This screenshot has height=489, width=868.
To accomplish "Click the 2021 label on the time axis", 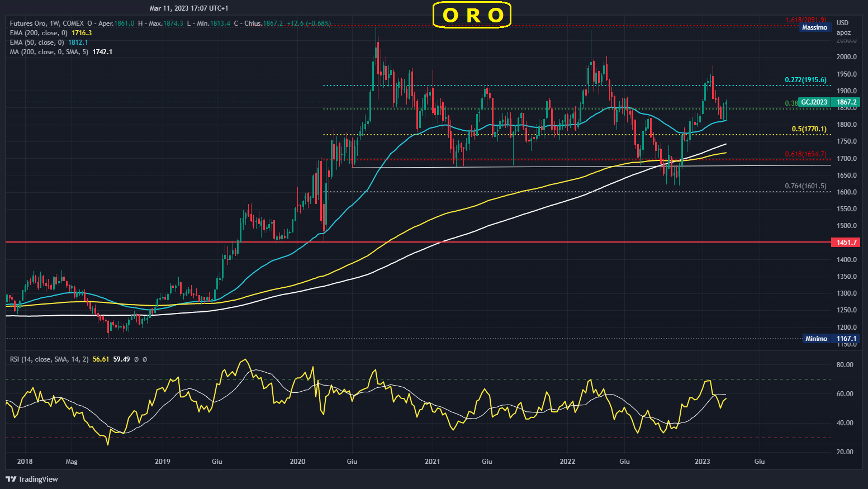I will 432,462.
